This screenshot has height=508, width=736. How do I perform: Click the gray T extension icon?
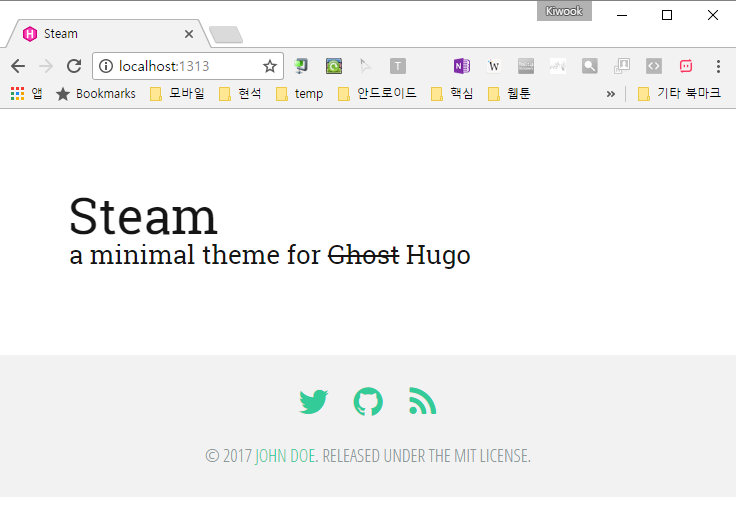click(398, 66)
